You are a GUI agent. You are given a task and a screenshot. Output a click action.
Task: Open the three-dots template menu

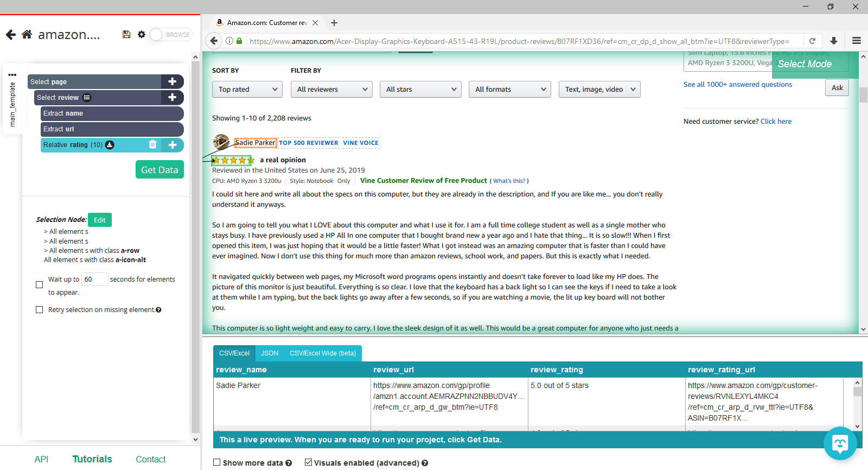[12, 75]
